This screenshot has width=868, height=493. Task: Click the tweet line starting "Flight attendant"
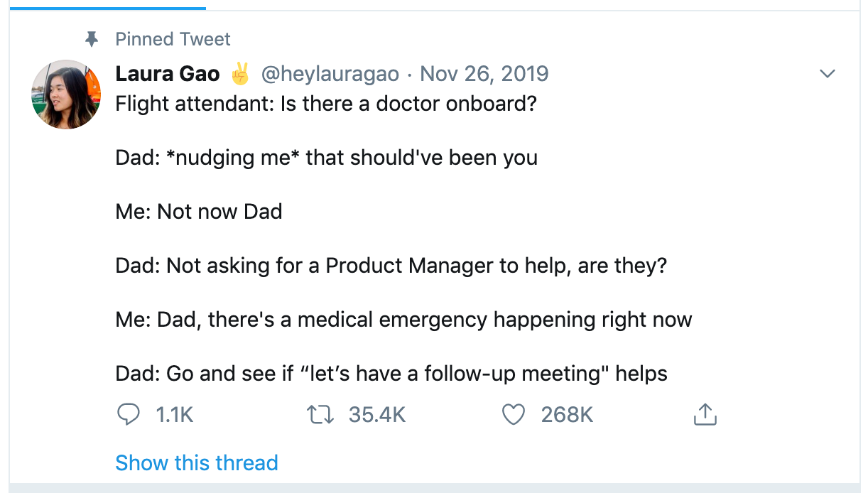326,104
